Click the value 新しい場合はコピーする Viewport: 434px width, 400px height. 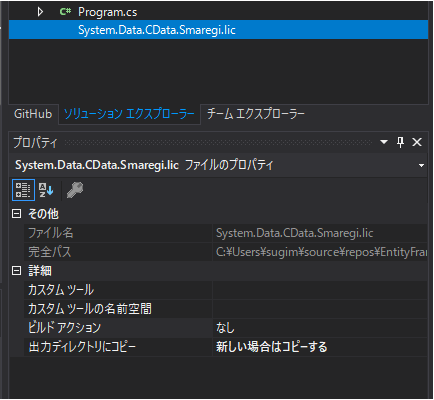click(x=271, y=347)
